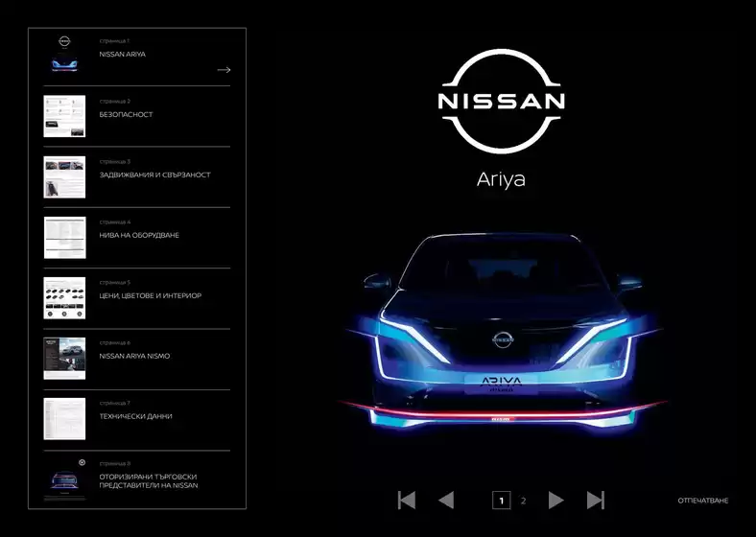Click the right arrow next to NISSAN ARIYA
Viewport: 756px width, 537px height.
224,70
